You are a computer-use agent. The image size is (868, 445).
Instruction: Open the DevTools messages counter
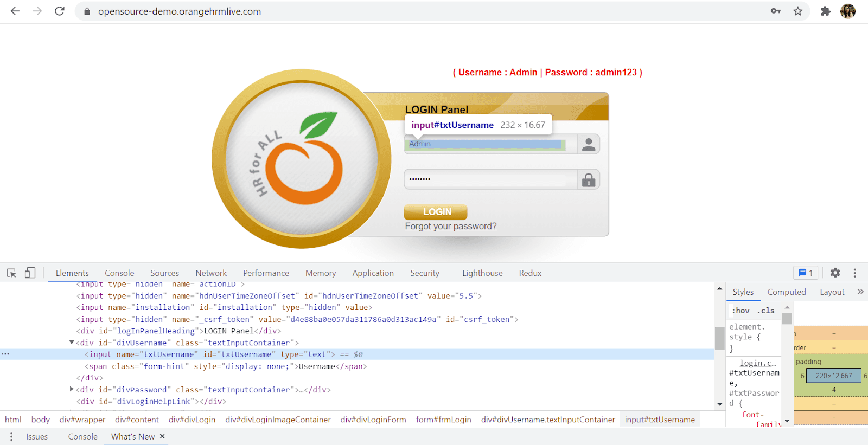[x=806, y=273]
